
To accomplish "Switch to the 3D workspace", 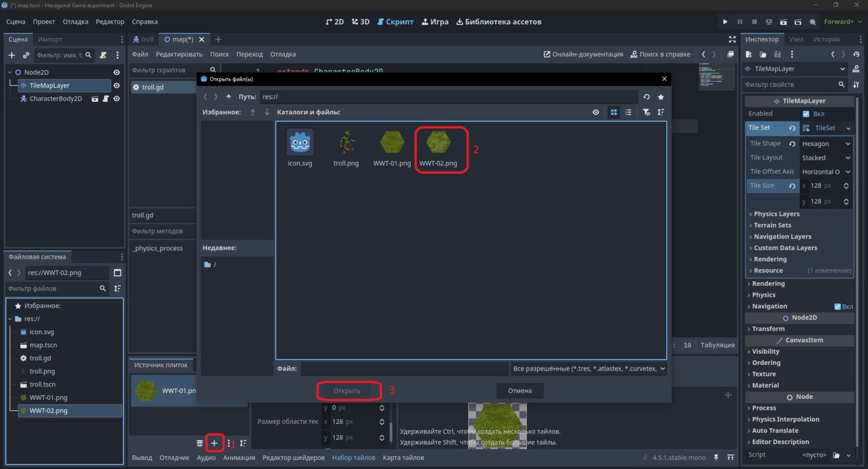I will coord(361,21).
